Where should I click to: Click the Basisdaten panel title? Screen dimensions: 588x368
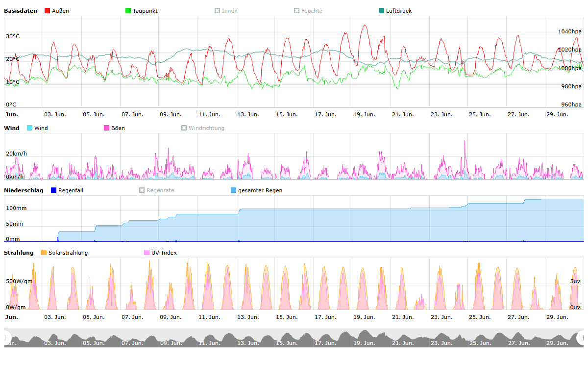[x=21, y=11]
